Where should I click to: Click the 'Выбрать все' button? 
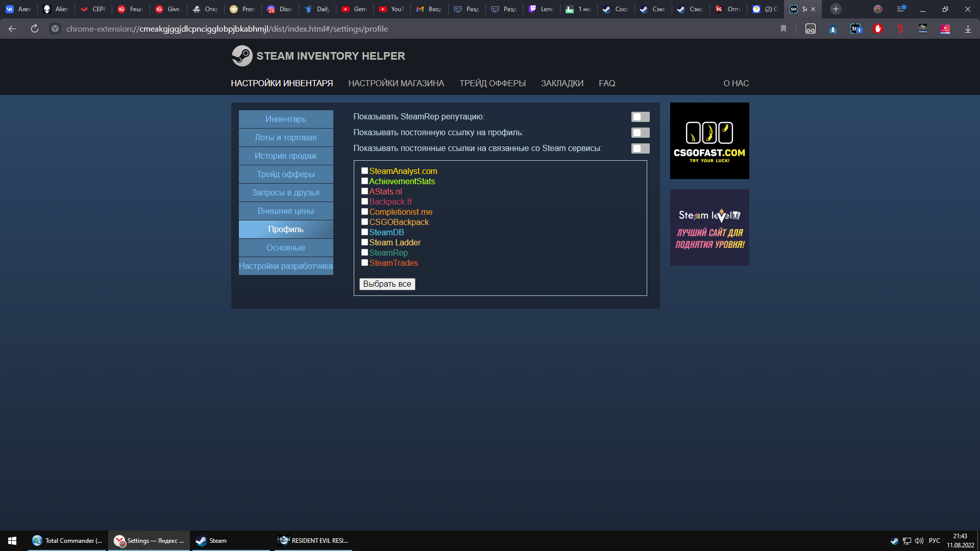[x=387, y=284]
